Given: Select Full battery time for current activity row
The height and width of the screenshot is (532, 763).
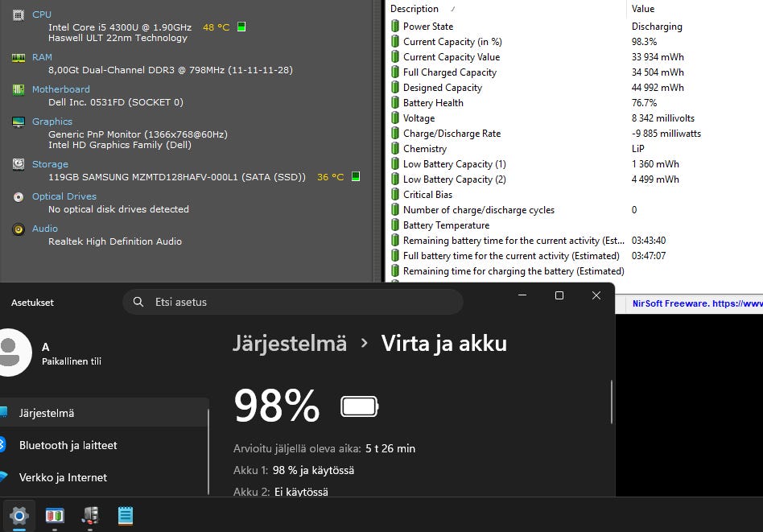Looking at the screenshot, I should pyautogui.click(x=574, y=255).
